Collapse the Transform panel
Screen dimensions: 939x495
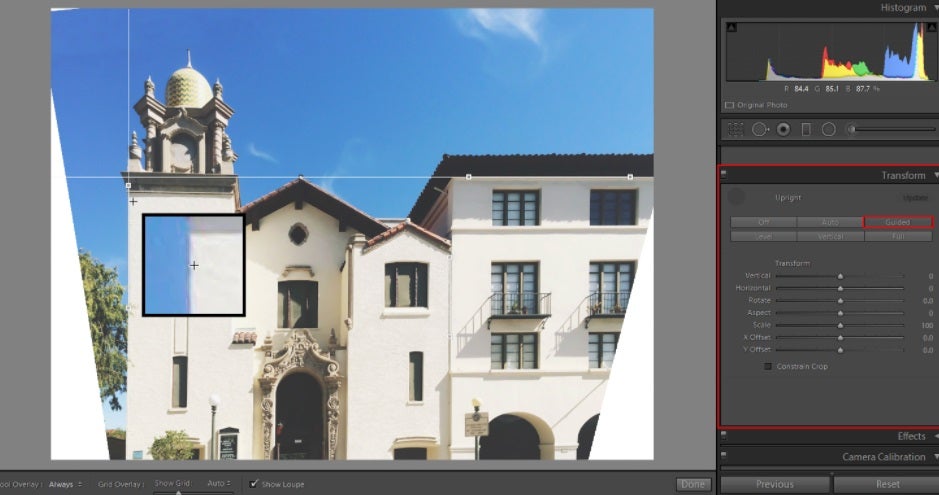point(934,176)
